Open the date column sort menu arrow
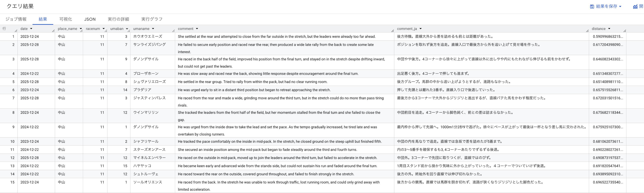 (31, 29)
